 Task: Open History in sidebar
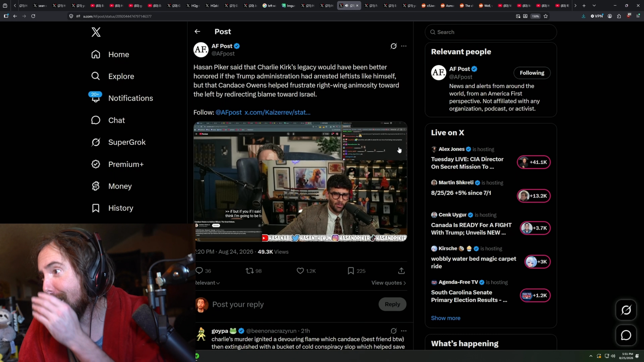[112, 208]
